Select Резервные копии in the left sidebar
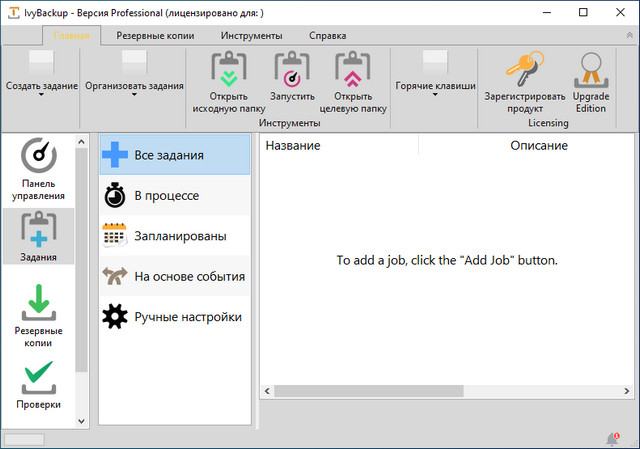 39,315
